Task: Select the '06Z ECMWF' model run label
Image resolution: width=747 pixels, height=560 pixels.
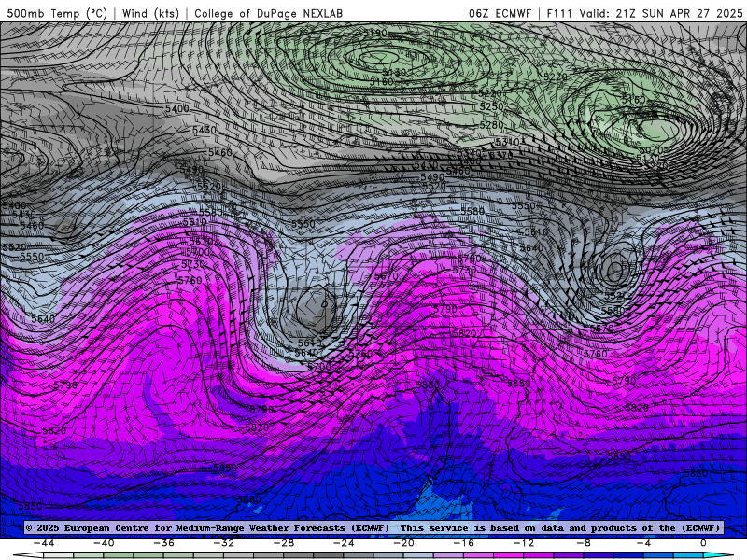Action: 500,13
